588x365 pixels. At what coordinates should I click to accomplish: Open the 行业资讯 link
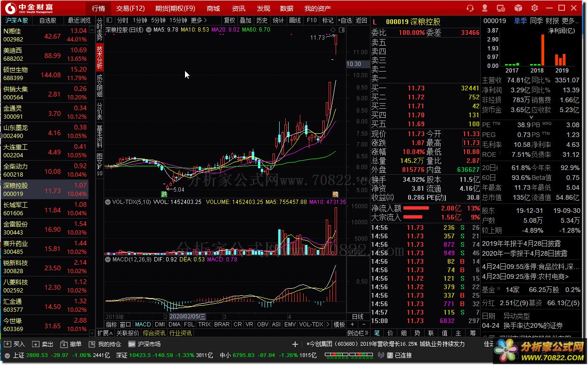(180, 333)
